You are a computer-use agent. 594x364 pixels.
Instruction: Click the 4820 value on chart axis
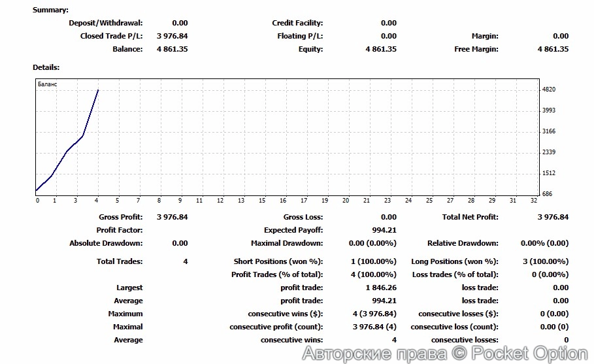[549, 90]
